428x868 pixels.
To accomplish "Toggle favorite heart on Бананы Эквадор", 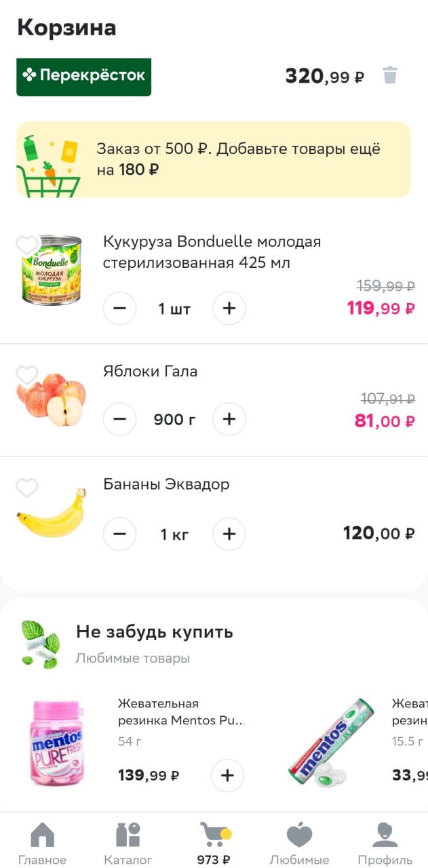I will click(x=26, y=487).
